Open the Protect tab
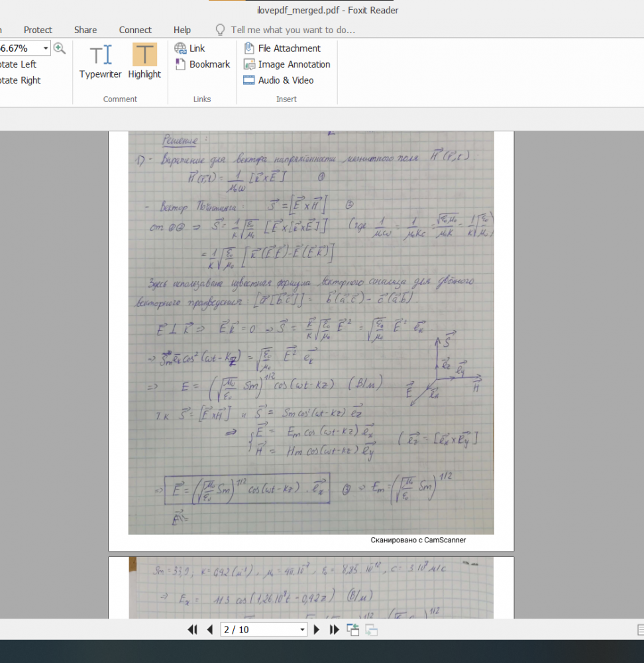The height and width of the screenshot is (663, 644). (38, 30)
